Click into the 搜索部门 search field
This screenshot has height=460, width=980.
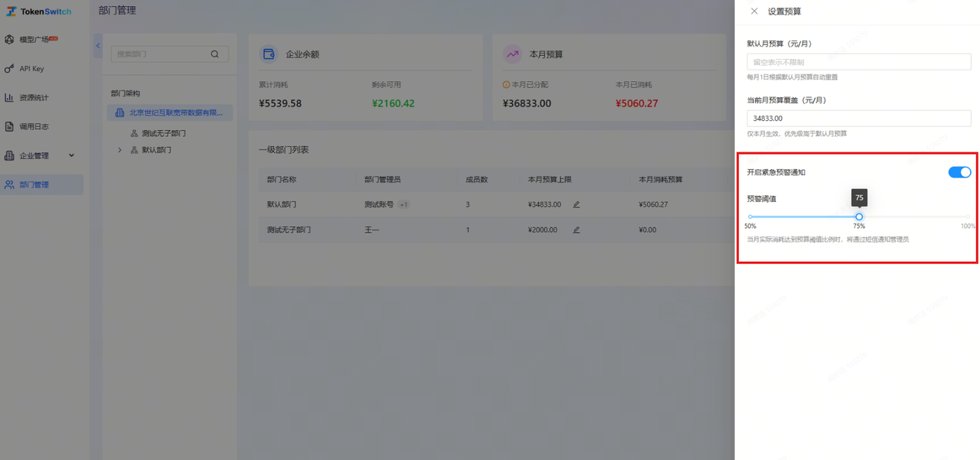click(x=170, y=54)
